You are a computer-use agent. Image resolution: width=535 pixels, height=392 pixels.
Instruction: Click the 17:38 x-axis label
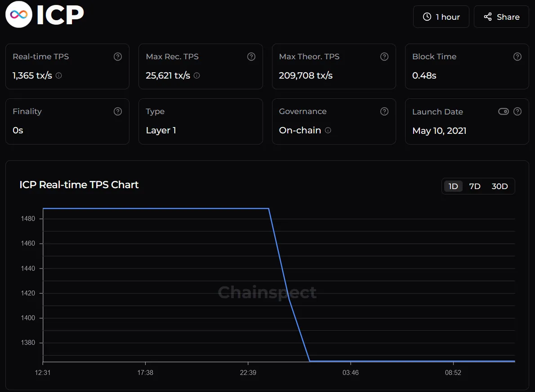(145, 373)
